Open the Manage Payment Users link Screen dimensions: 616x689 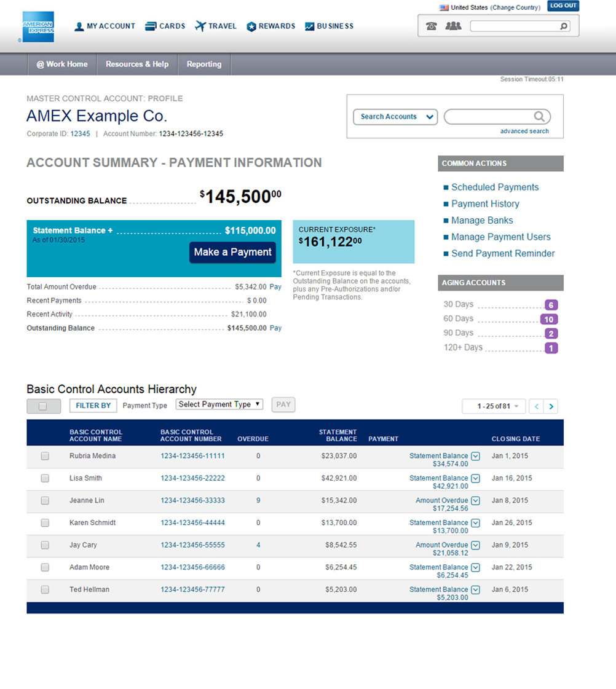tap(501, 237)
